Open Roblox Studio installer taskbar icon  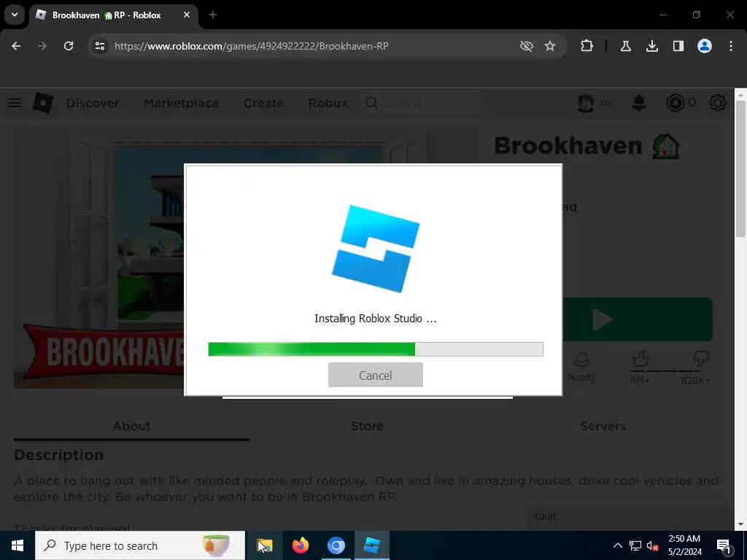(x=371, y=545)
